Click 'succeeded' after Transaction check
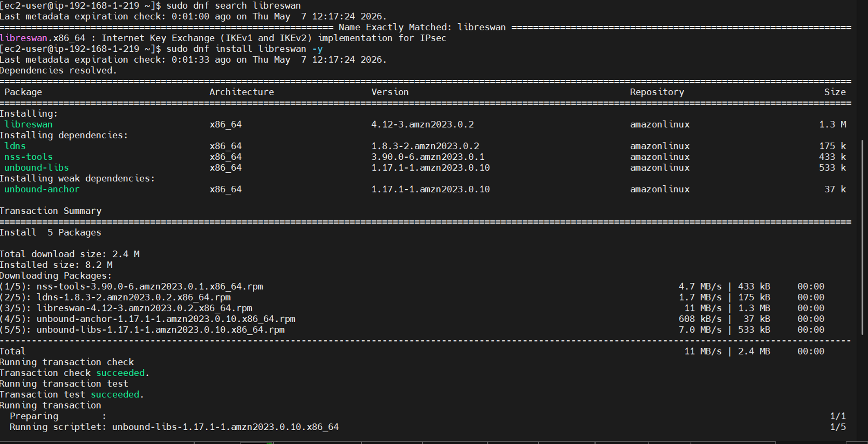The image size is (868, 444). [x=120, y=373]
